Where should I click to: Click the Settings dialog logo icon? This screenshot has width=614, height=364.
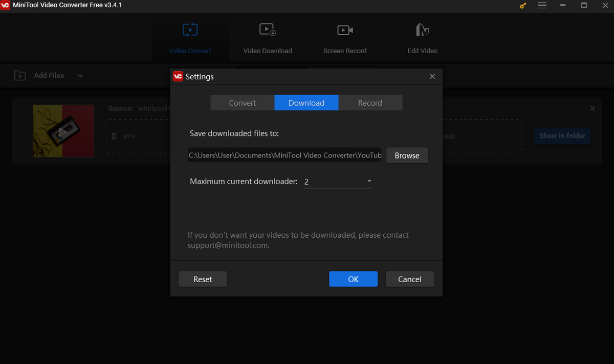[x=178, y=76]
